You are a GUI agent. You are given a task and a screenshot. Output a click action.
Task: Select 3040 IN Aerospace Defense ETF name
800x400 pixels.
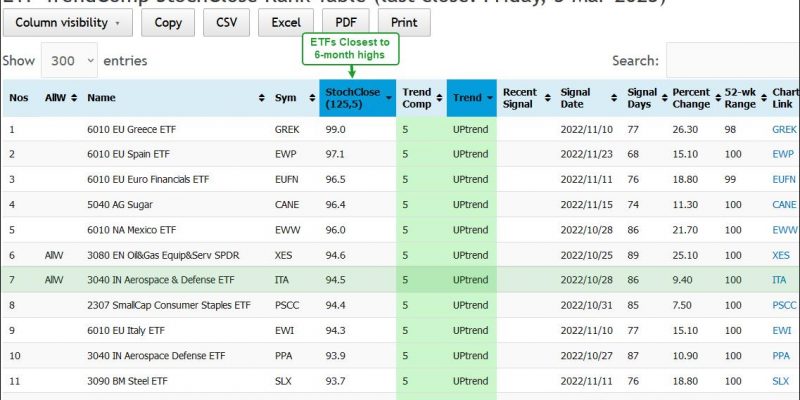[156, 356]
